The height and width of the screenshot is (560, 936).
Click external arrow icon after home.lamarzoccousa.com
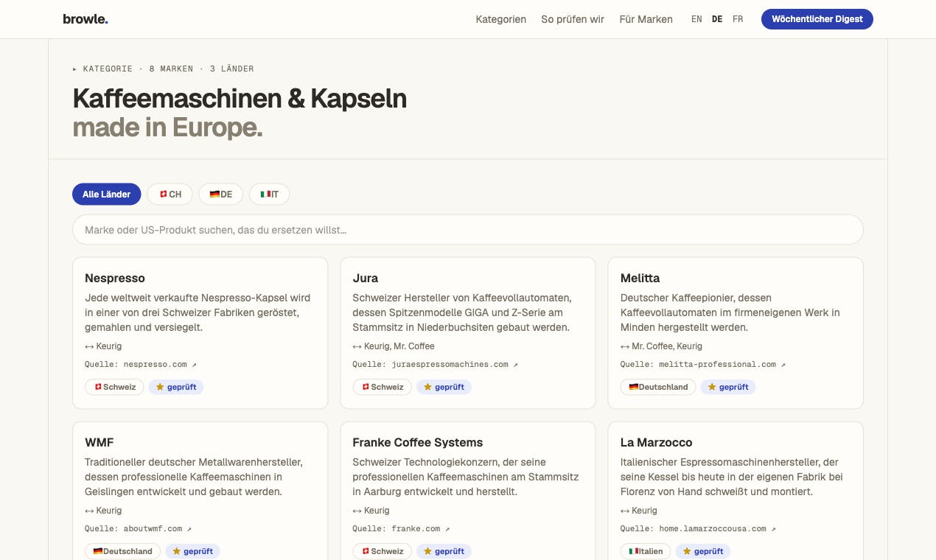click(x=773, y=528)
